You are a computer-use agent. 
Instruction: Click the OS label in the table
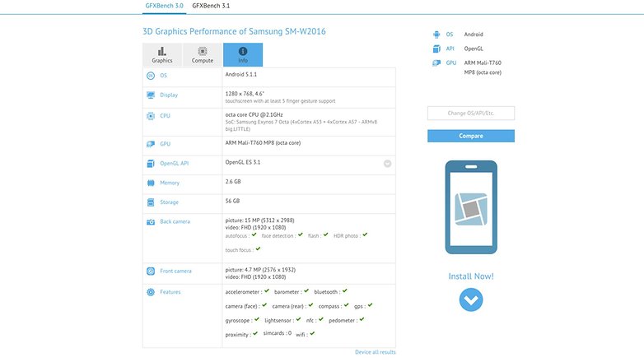163,76
